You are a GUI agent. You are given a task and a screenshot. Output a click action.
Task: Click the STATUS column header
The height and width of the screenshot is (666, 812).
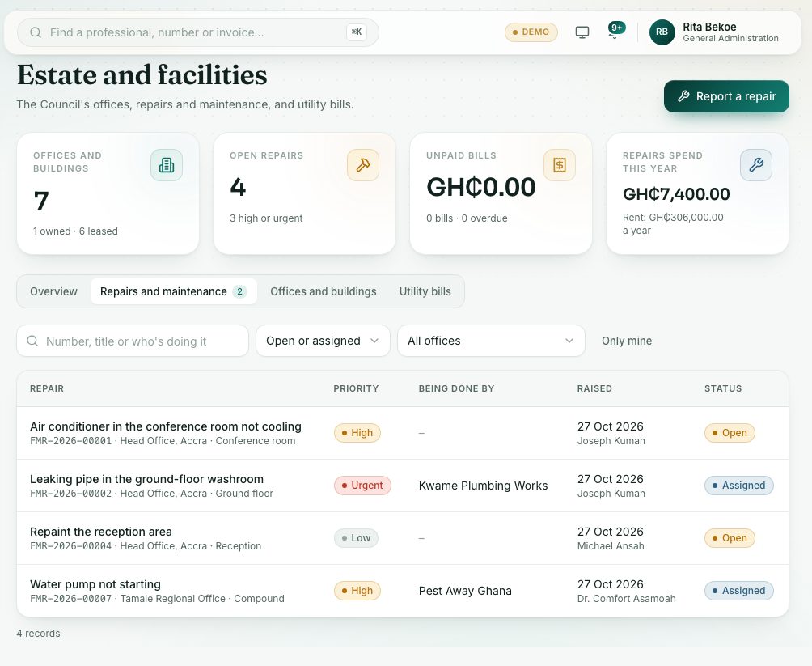[723, 388]
